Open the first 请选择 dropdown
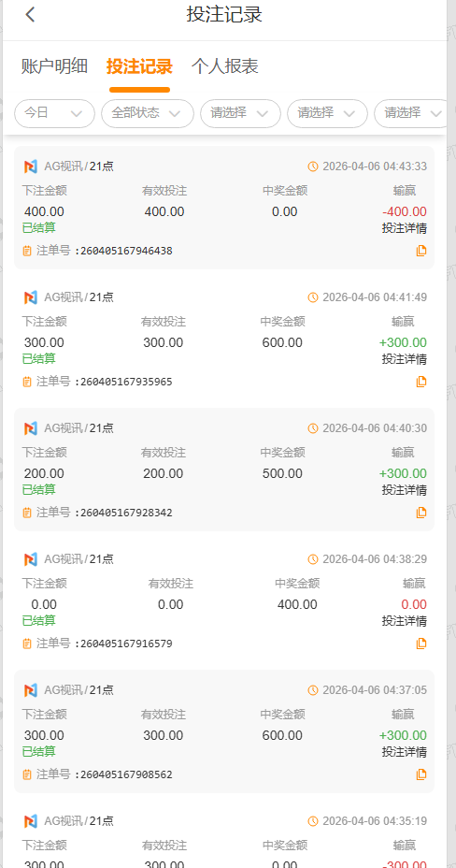This screenshot has height=868, width=456. pyautogui.click(x=240, y=113)
